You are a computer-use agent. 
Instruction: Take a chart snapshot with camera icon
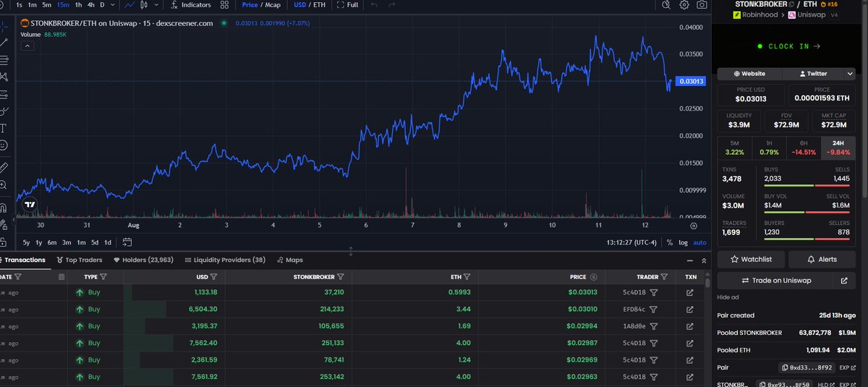[x=702, y=5]
